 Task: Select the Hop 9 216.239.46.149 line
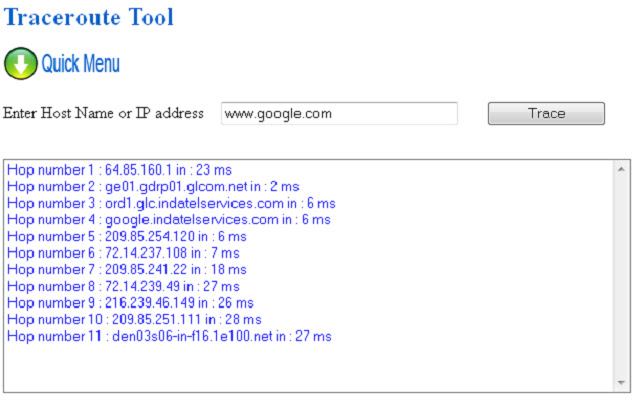tap(129, 303)
